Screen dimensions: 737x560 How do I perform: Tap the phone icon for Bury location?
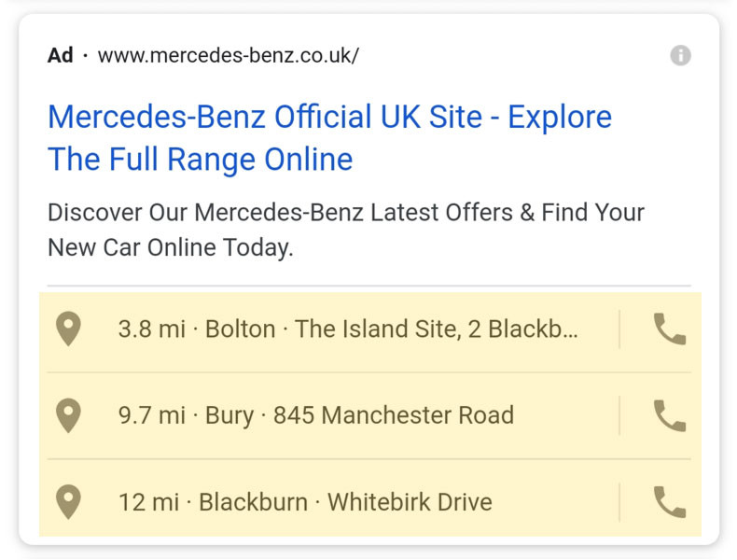[669, 415]
